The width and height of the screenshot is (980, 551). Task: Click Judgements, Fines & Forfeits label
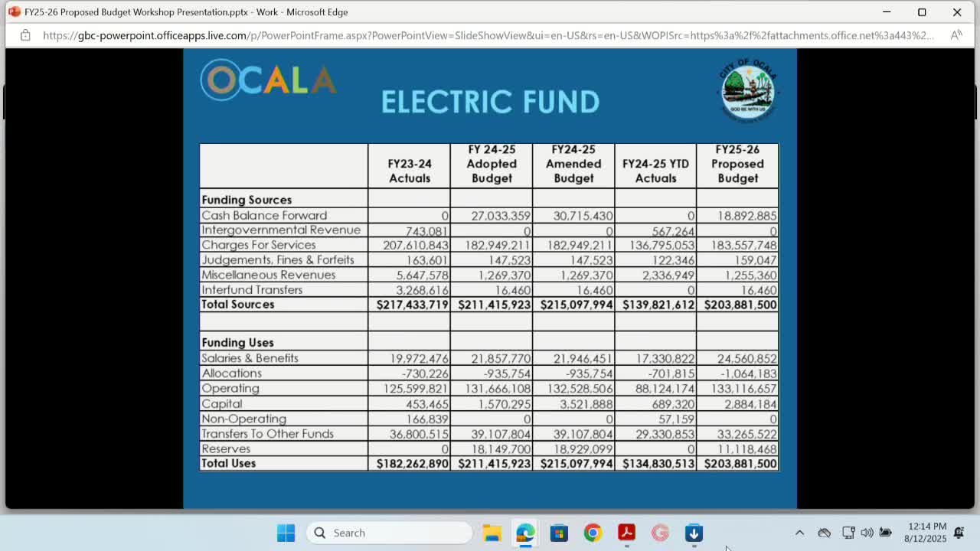[278, 260]
